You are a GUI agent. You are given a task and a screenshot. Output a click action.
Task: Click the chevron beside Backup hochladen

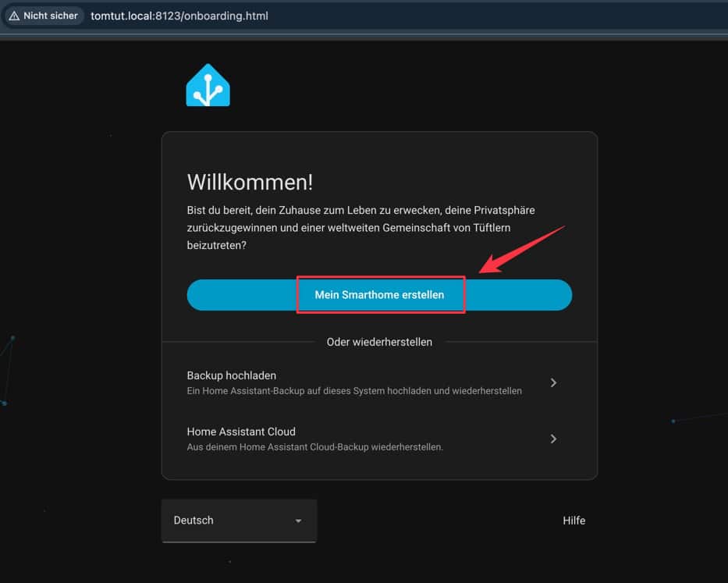click(553, 382)
